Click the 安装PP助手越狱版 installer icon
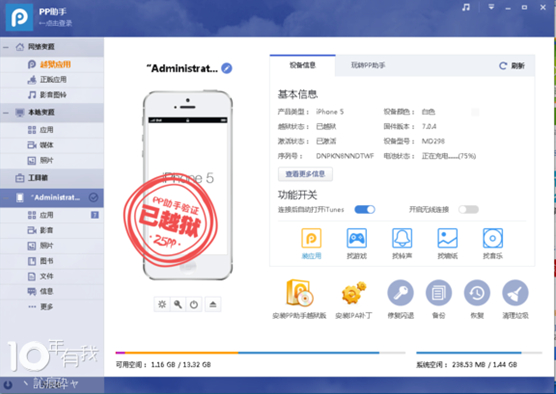This screenshot has width=556, height=394. point(300,293)
